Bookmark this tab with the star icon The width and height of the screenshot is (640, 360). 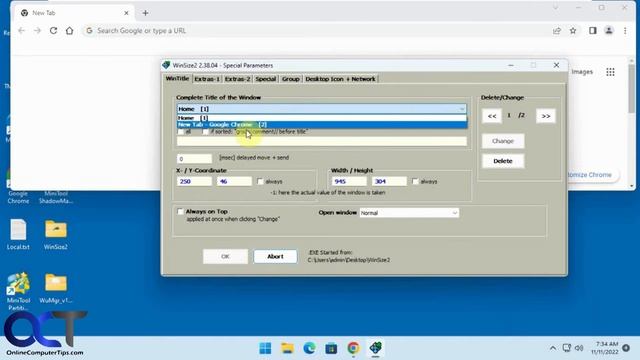tap(573, 31)
